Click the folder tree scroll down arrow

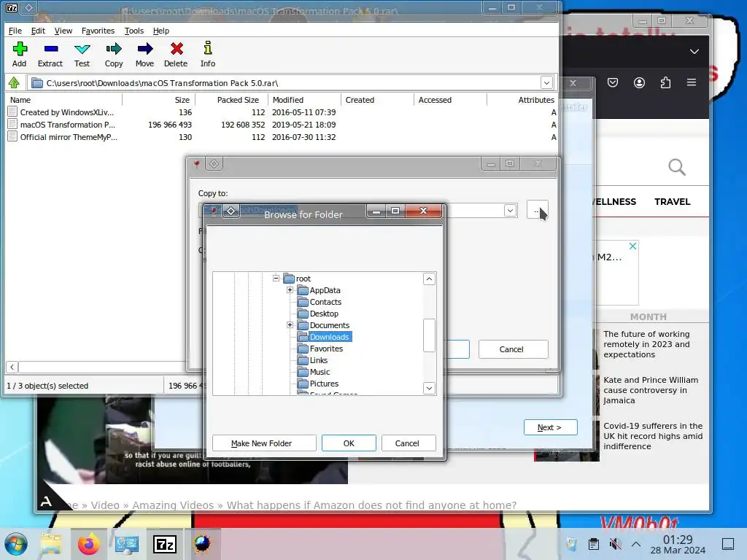(x=429, y=388)
